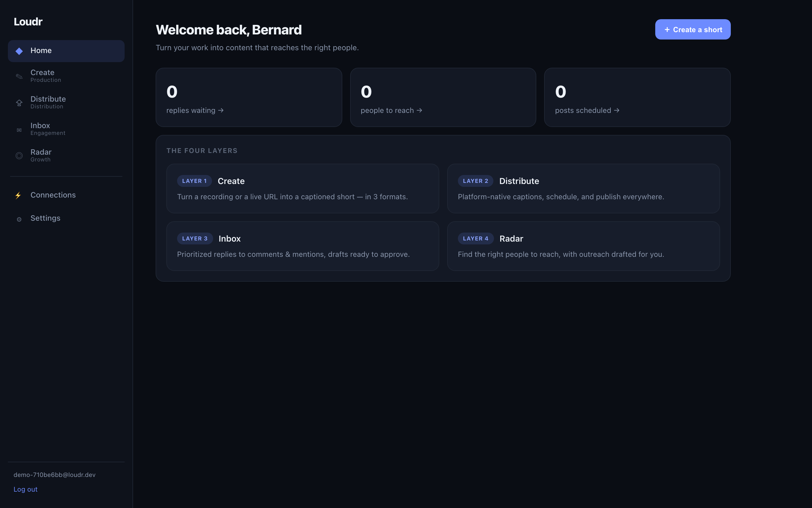Click the zero count above people to reach
Image resolution: width=812 pixels, height=508 pixels.
pyautogui.click(x=366, y=92)
